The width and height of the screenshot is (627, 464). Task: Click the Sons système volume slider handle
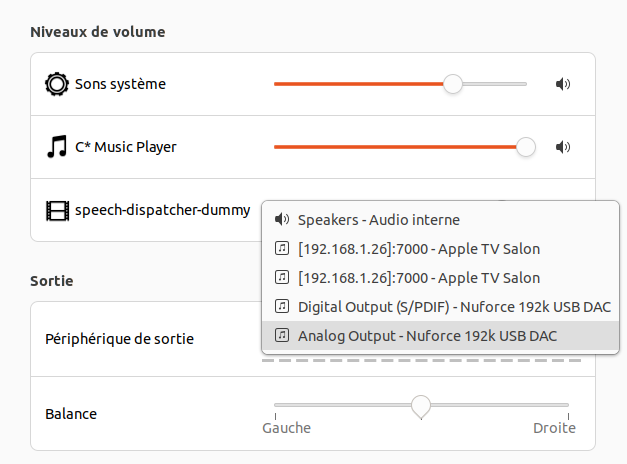tap(453, 84)
